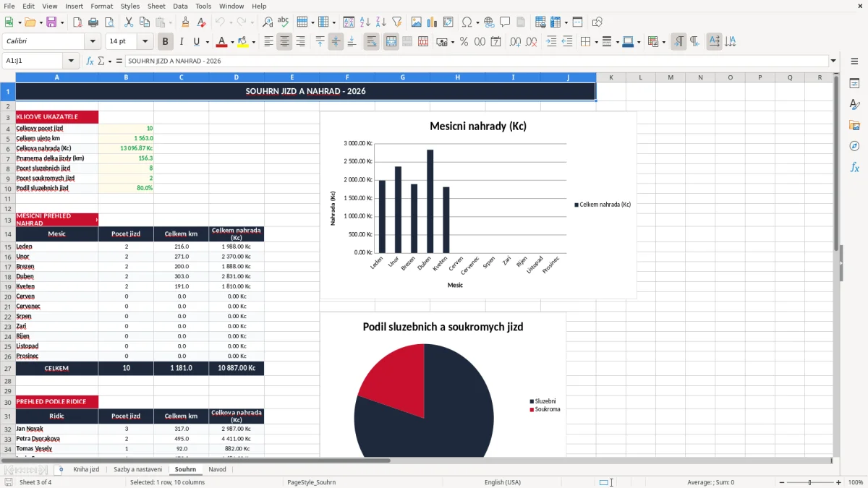Screen dimensions: 868x488
Task: Open the Data menu
Action: coord(180,6)
